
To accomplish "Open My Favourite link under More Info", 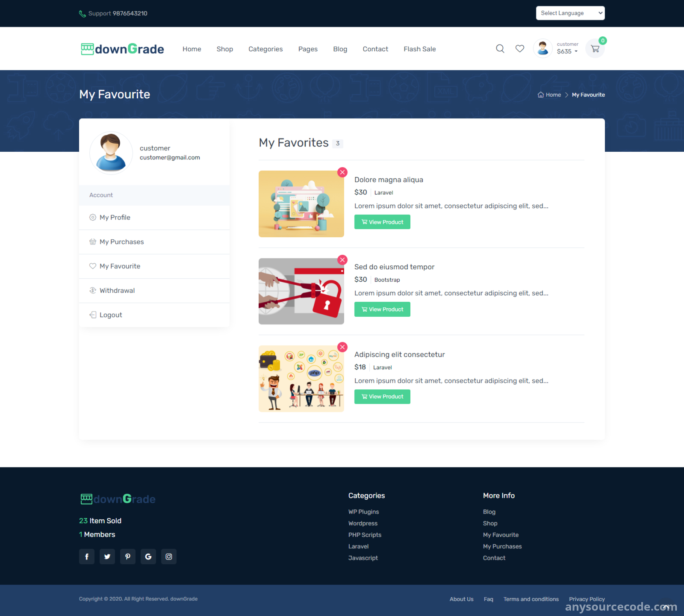I will point(501,535).
